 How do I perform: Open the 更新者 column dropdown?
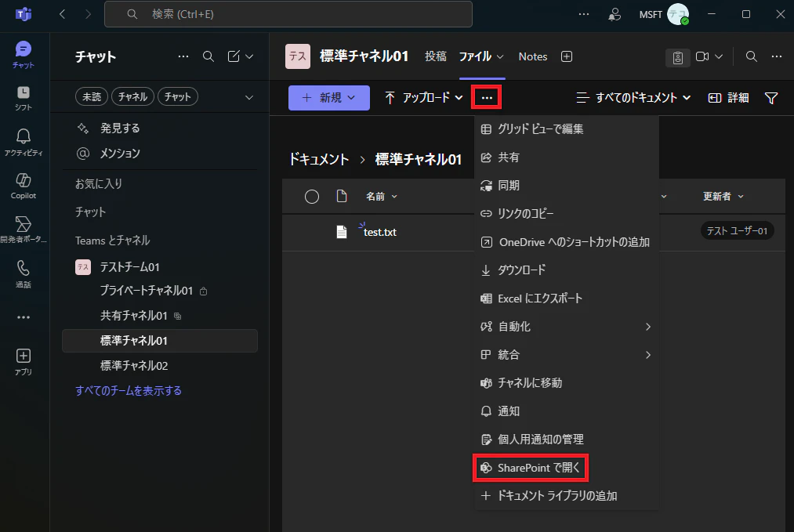[723, 197]
